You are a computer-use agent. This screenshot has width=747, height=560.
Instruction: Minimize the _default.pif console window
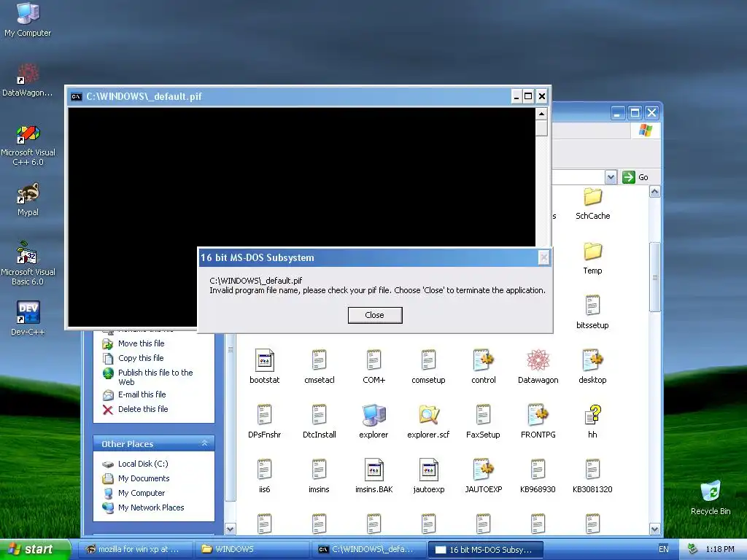point(516,97)
